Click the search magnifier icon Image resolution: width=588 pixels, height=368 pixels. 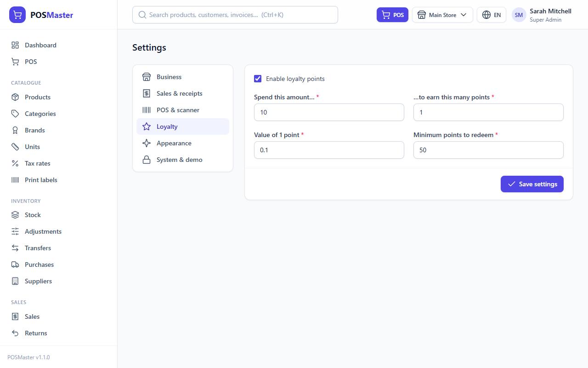[142, 15]
